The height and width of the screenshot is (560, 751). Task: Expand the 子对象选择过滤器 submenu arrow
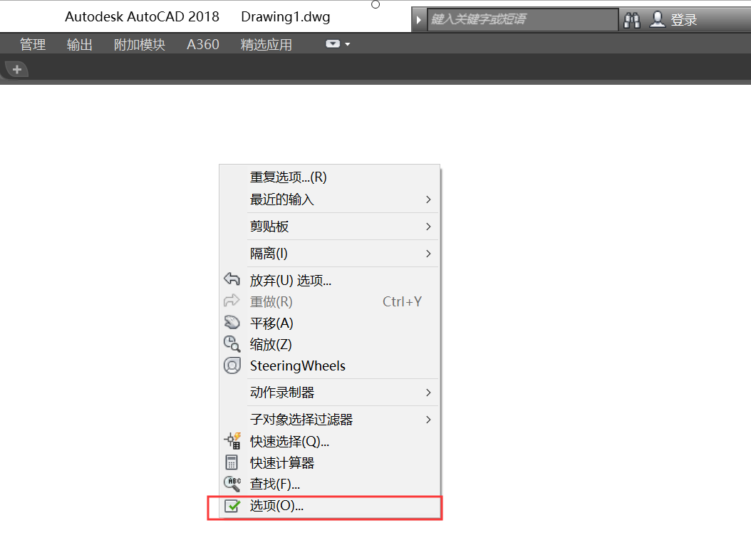tap(429, 420)
